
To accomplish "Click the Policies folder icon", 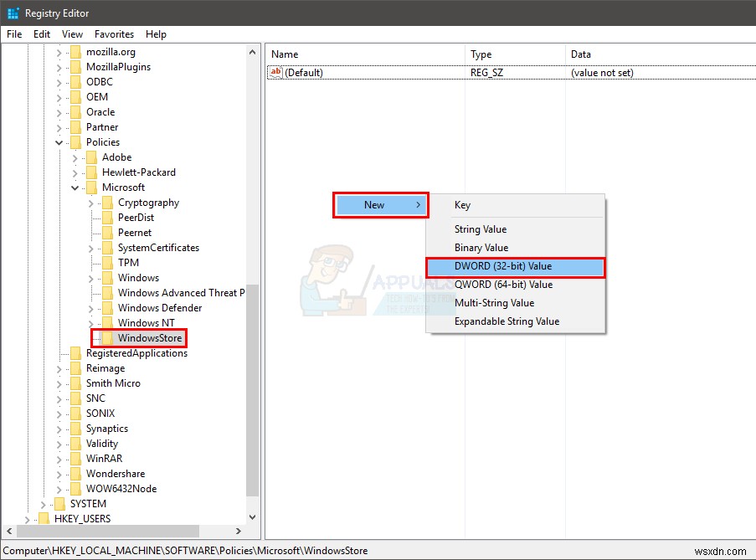I will coord(75,142).
